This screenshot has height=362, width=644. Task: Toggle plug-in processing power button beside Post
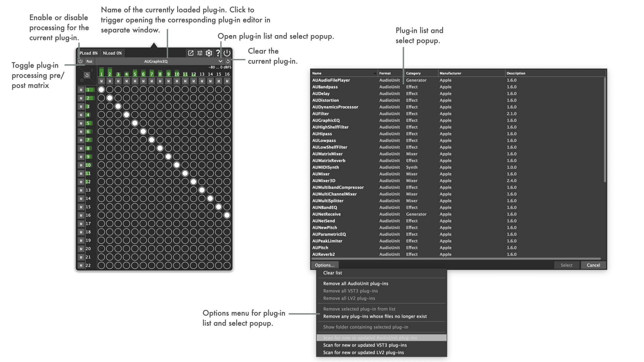80,61
